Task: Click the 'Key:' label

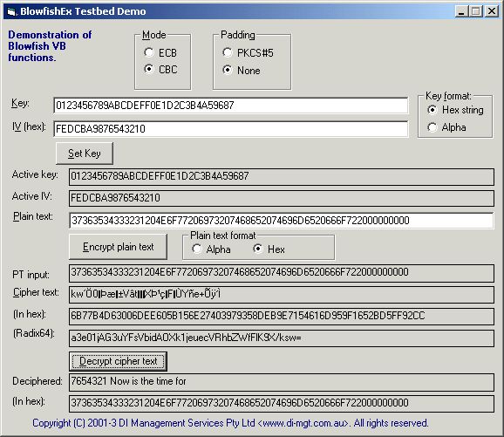Action: click(x=20, y=104)
